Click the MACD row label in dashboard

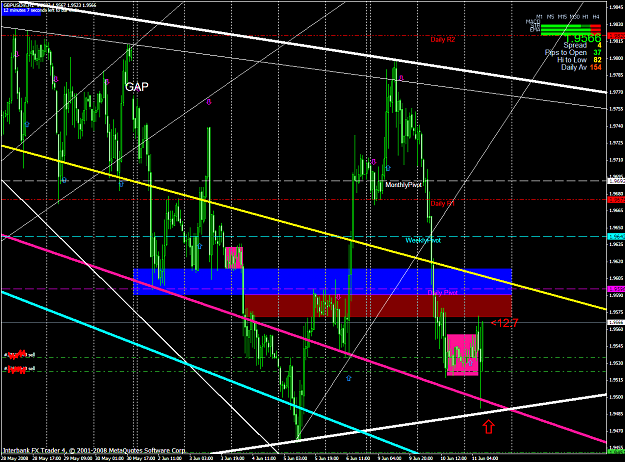(x=533, y=22)
